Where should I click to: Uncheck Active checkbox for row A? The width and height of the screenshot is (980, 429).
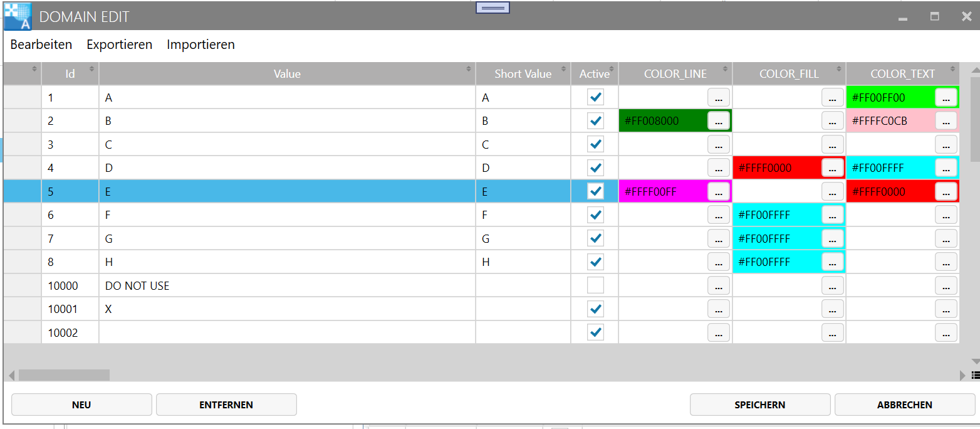tap(595, 97)
